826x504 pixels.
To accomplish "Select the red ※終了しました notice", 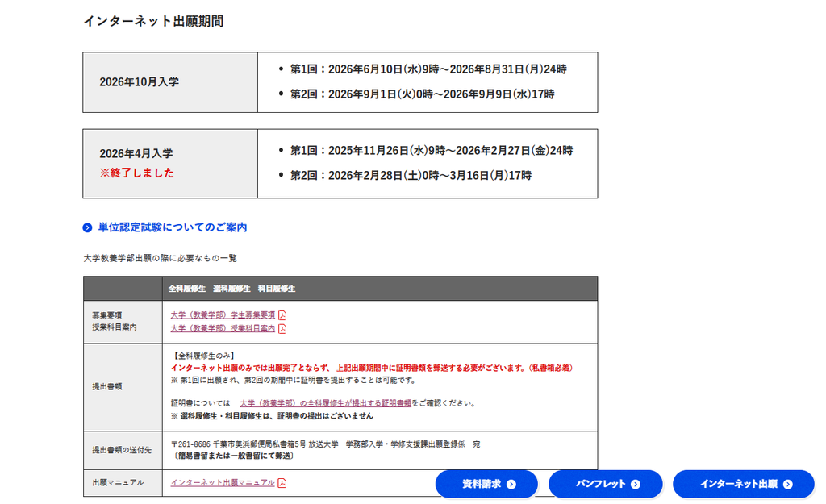I will point(137,173).
